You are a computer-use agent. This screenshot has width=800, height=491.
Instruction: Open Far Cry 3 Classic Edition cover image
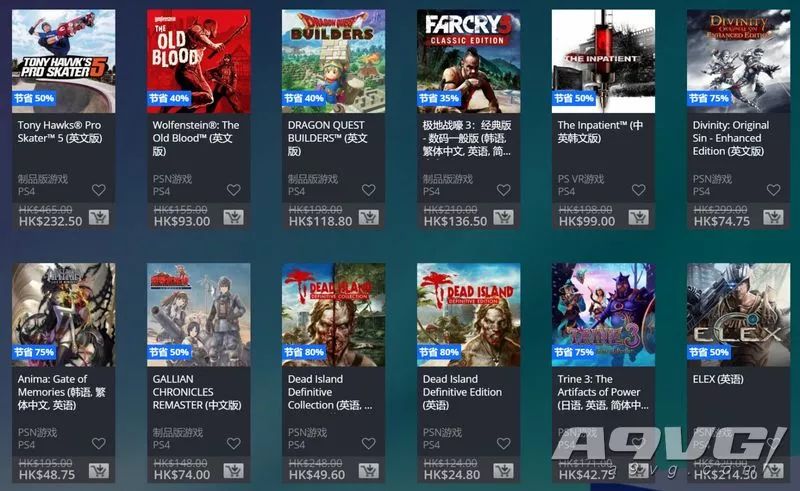coord(468,61)
